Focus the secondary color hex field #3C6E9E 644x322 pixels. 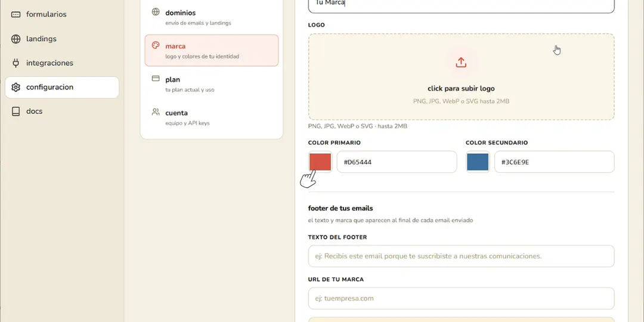point(555,162)
